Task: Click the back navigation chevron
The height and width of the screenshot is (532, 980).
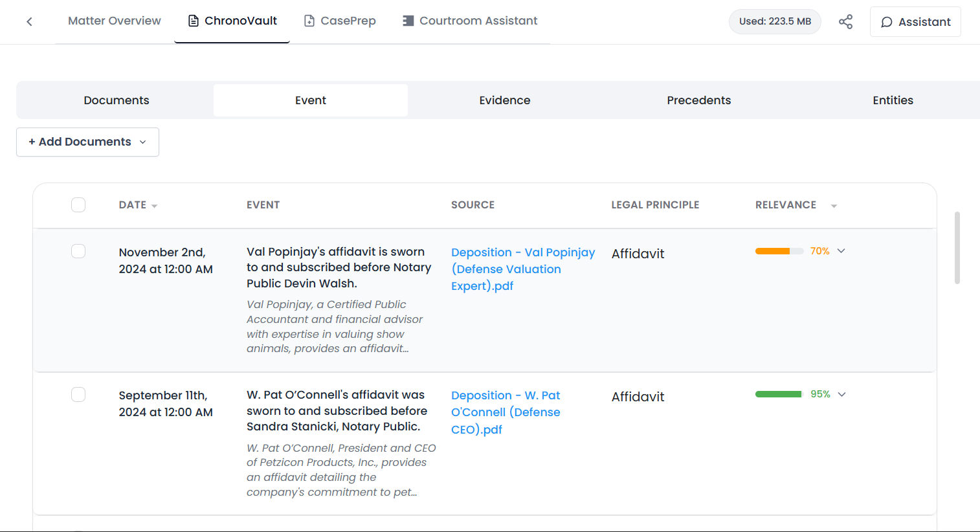Action: point(29,21)
